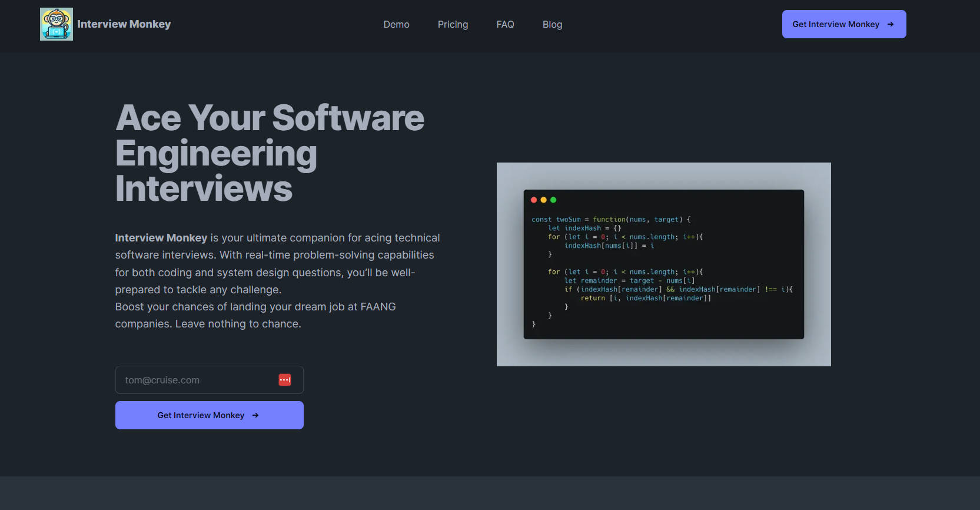Image resolution: width=980 pixels, height=510 pixels.
Task: Click the yellow dot in the code window
Action: point(543,200)
